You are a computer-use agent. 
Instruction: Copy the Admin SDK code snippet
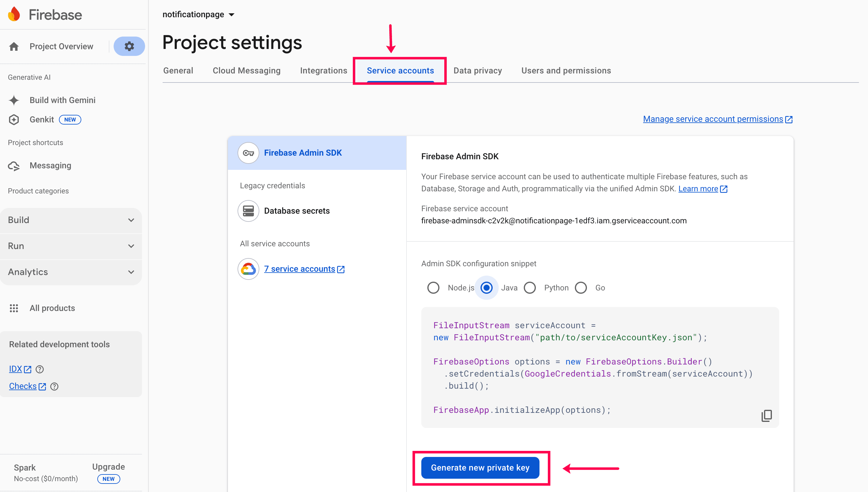click(766, 415)
